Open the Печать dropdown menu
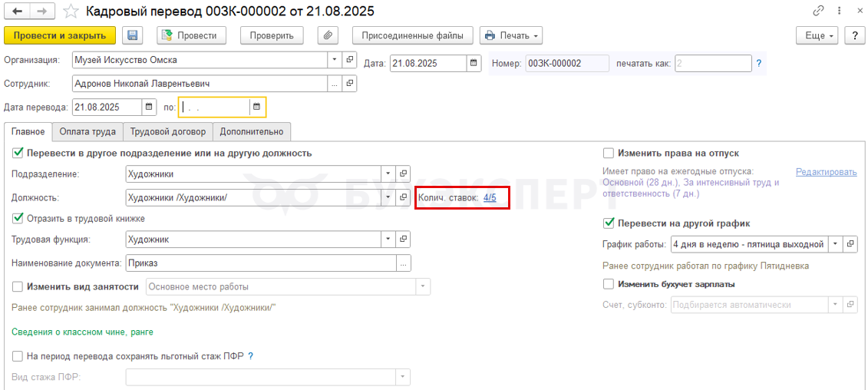Screen dimensions: 868x390 (511, 35)
